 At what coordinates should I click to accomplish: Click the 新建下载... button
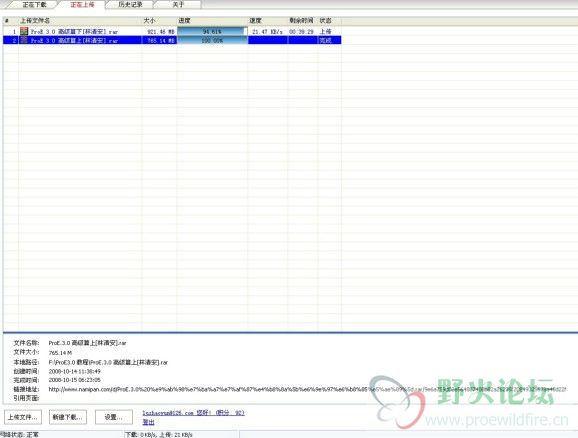click(68, 417)
